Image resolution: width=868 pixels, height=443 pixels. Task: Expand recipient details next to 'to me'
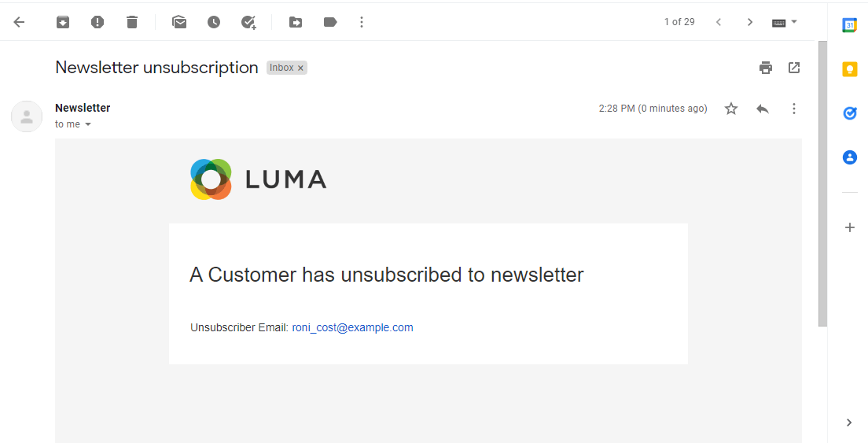point(88,124)
